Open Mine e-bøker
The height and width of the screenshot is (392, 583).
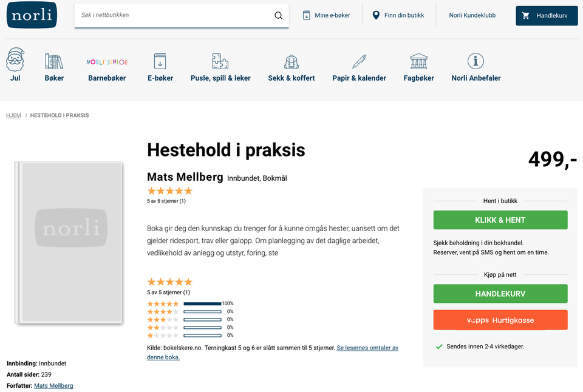(x=326, y=15)
